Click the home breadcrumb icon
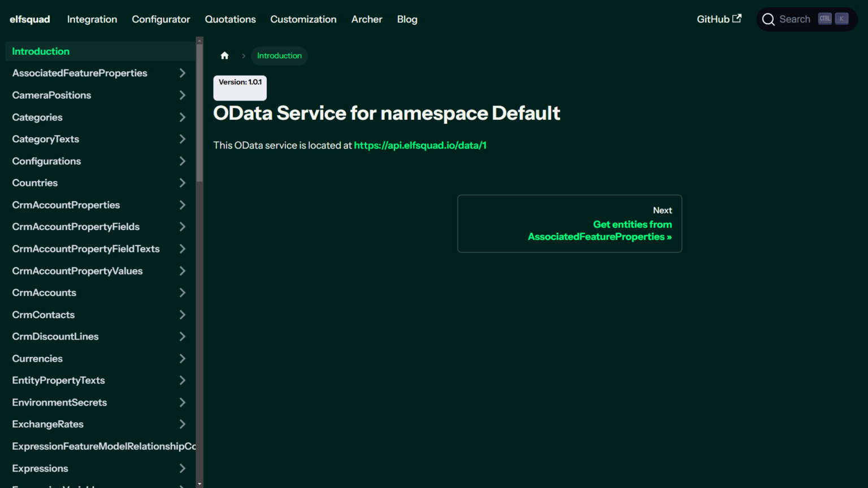Screen dimensions: 868x488 click(x=224, y=55)
